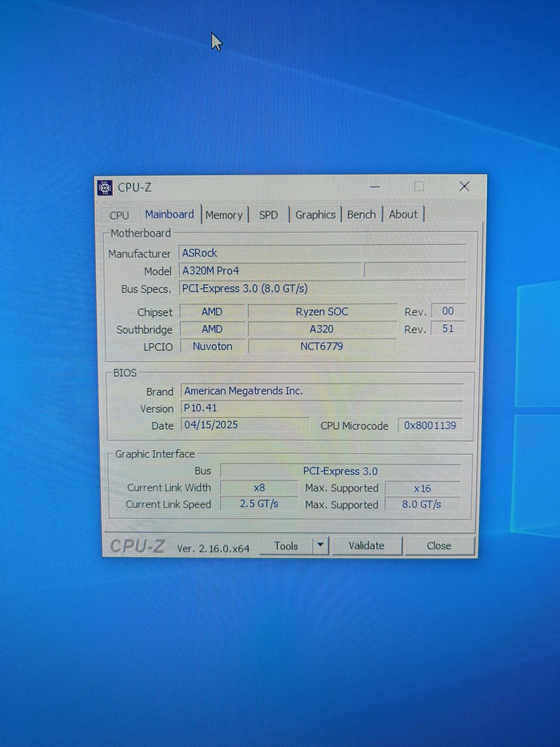The width and height of the screenshot is (560, 747).
Task: Click the ASRock manufacturer field
Action: pos(323,253)
